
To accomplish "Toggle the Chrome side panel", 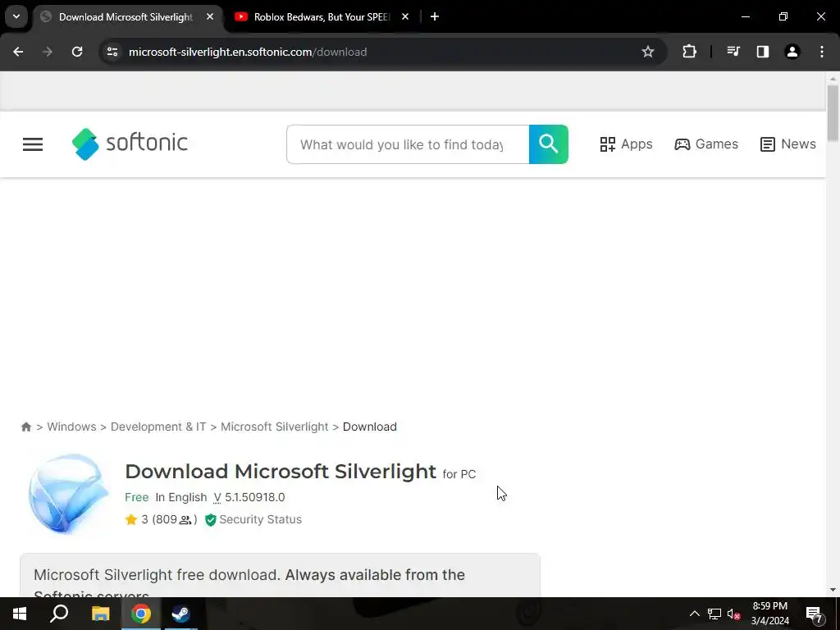I will point(762,52).
